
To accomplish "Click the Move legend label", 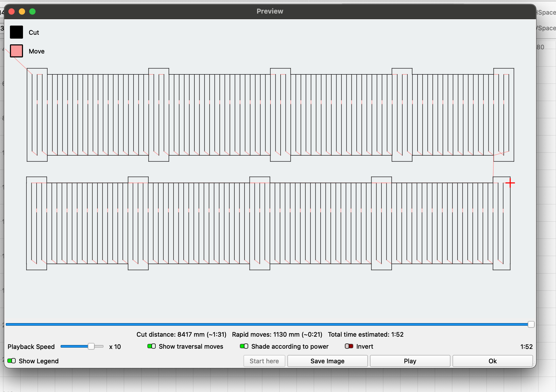I will [x=37, y=51].
